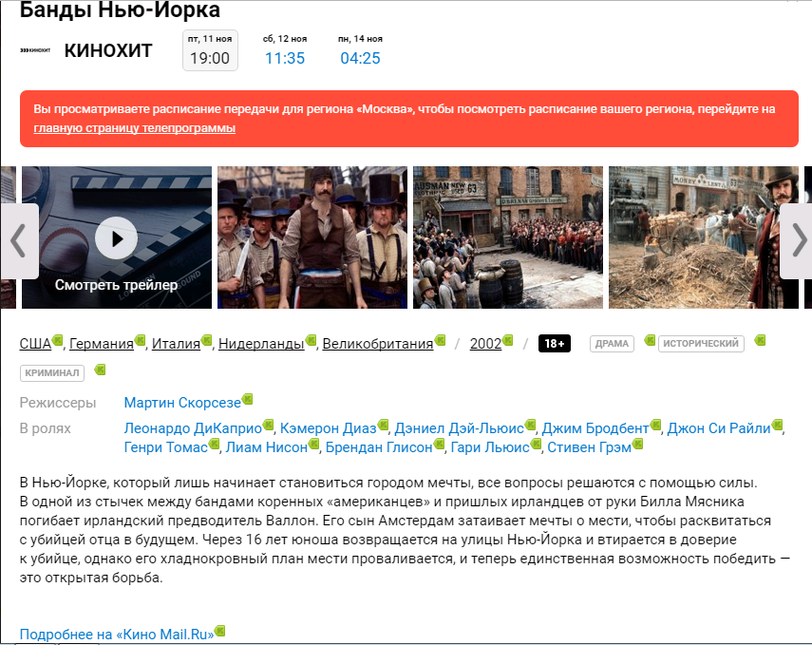Click green tag icon after Мартин Скорсезе

[248, 400]
